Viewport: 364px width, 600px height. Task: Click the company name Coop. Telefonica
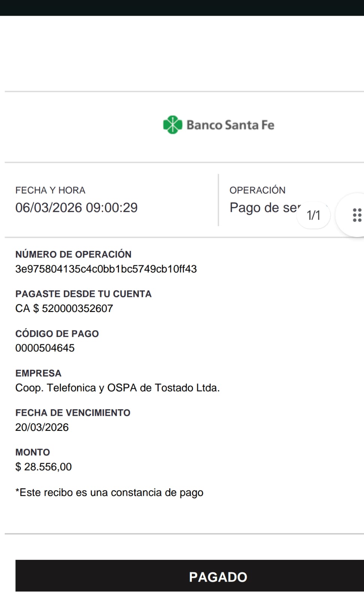pos(117,387)
